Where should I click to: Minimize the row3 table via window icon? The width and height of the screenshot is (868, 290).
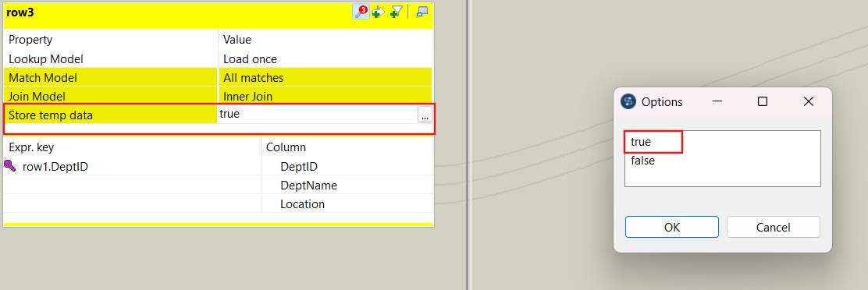click(x=422, y=11)
